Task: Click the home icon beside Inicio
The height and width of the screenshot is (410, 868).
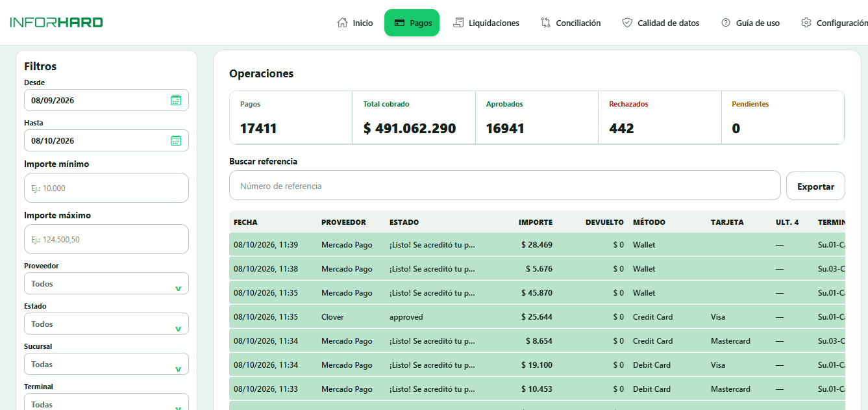Action: (x=342, y=23)
